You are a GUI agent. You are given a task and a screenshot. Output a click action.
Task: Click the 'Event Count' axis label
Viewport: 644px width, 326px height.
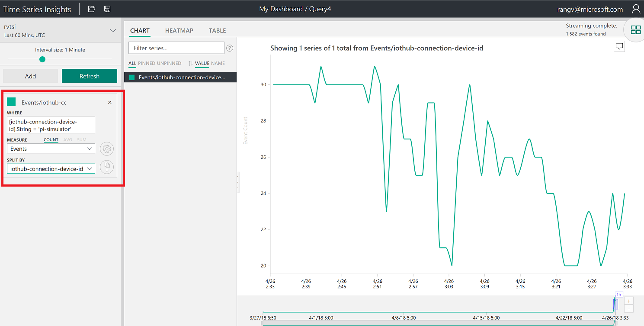tap(246, 131)
